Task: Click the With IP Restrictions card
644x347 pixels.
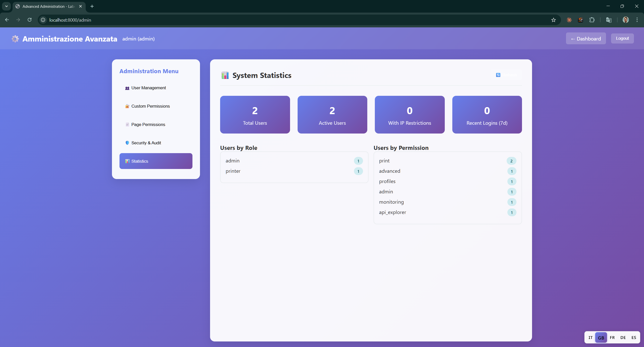Action: 410,115
